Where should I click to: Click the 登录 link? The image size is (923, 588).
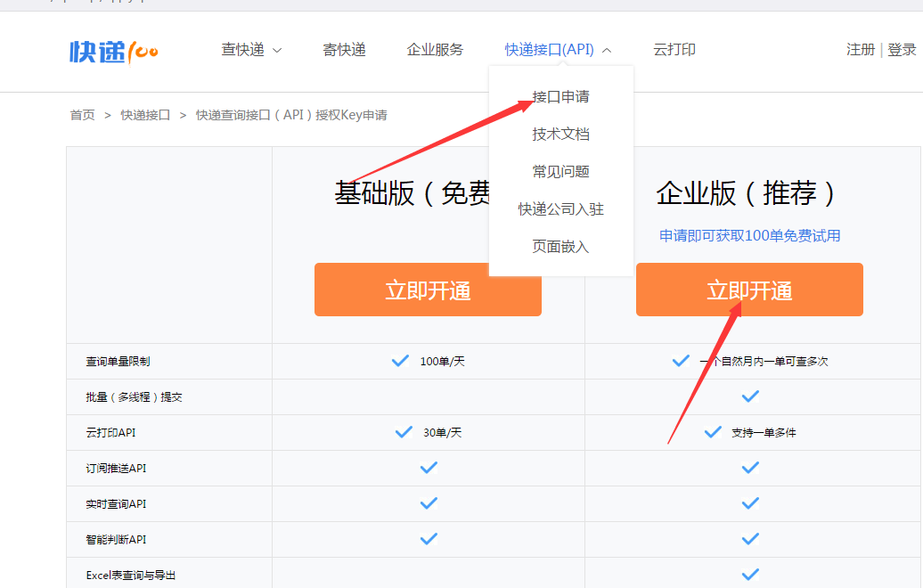click(902, 50)
